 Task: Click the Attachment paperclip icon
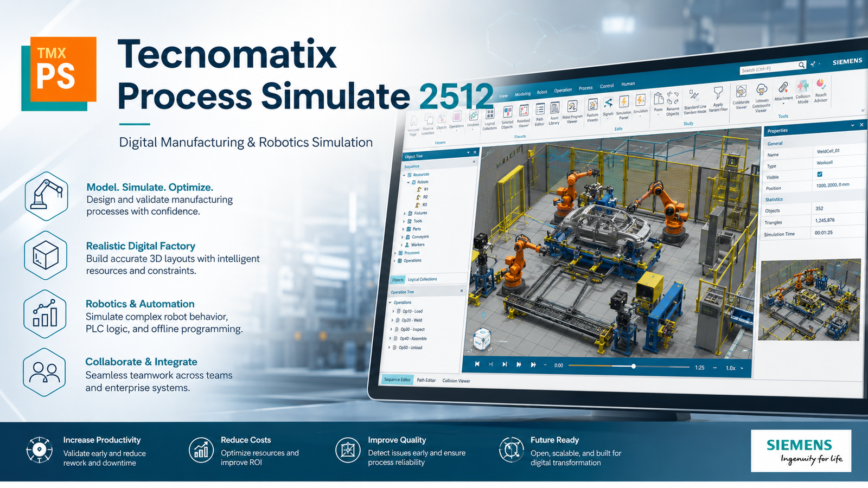783,87
